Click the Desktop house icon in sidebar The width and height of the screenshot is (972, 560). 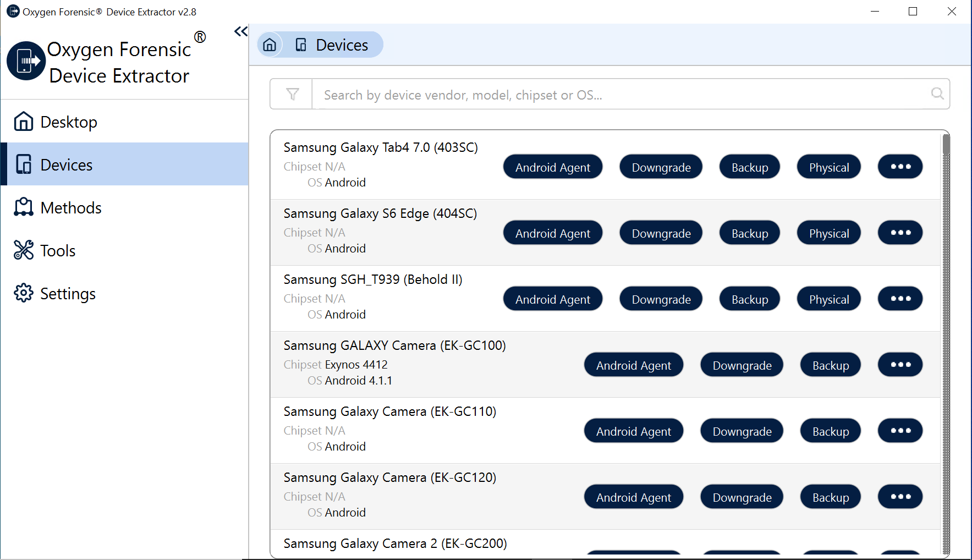click(x=24, y=121)
